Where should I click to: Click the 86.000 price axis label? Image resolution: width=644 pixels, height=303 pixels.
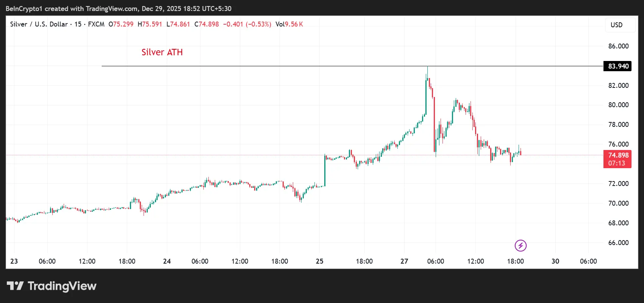pyautogui.click(x=618, y=46)
